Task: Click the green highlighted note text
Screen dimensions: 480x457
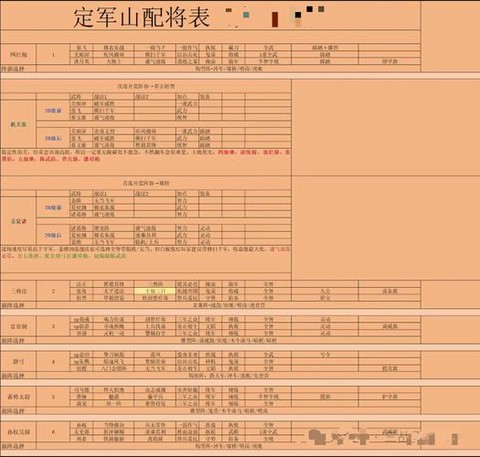Action: [72, 256]
